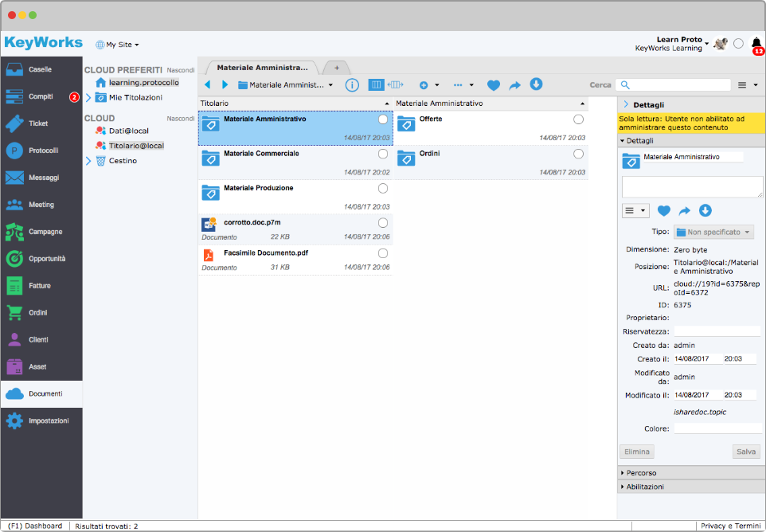Open the Documenti sidebar item
Screen dimensions: 766x532
[x=41, y=393]
